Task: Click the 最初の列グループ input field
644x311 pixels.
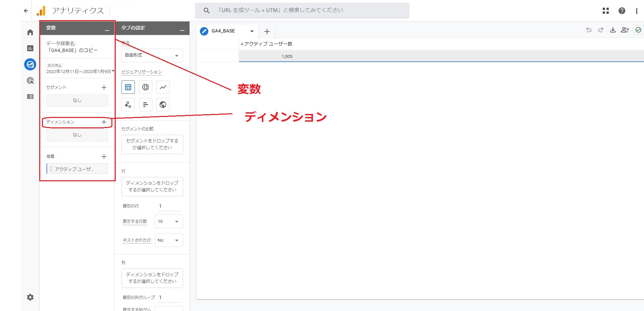Action: click(x=170, y=298)
